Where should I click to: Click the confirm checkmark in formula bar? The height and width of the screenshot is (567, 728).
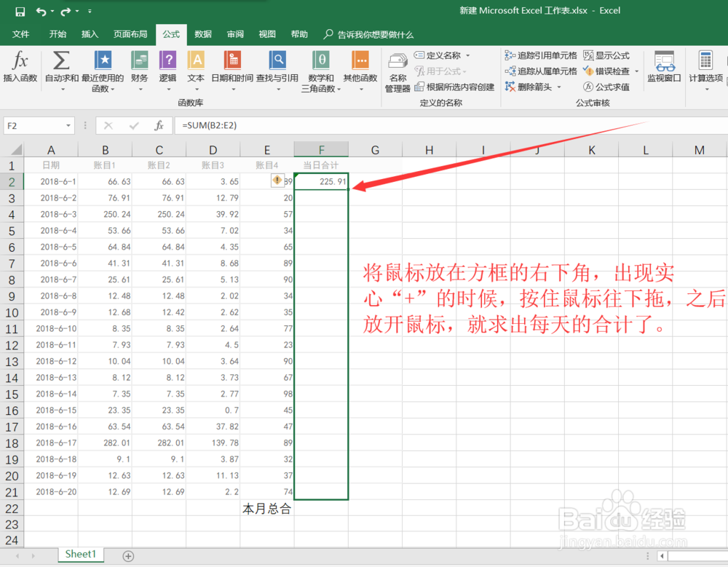point(134,125)
